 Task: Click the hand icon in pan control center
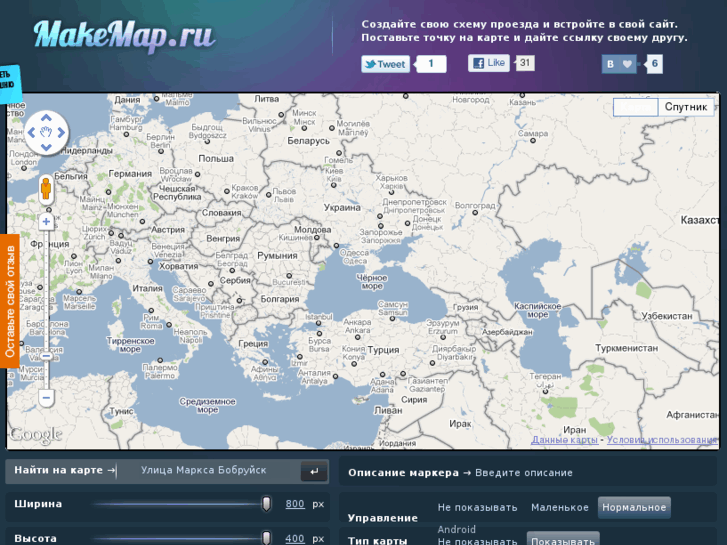pyautogui.click(x=46, y=133)
